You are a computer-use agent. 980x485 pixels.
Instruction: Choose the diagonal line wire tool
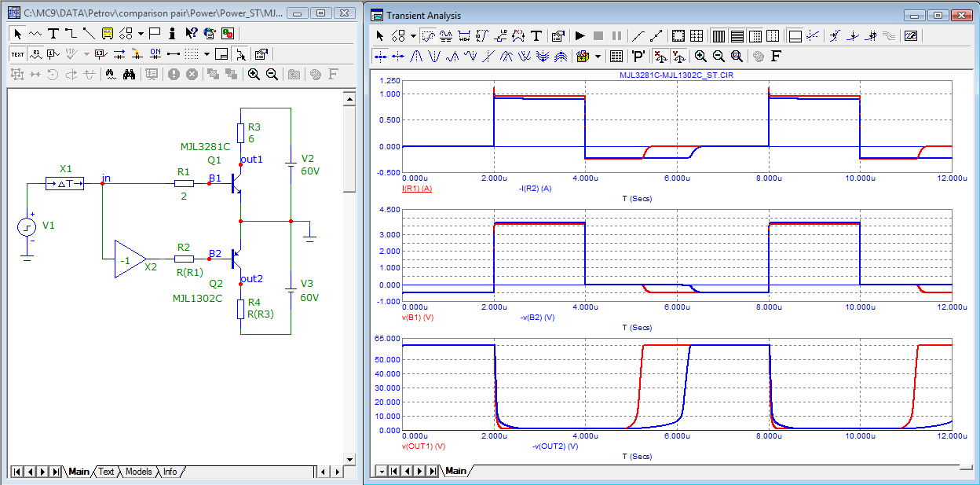coord(89,34)
